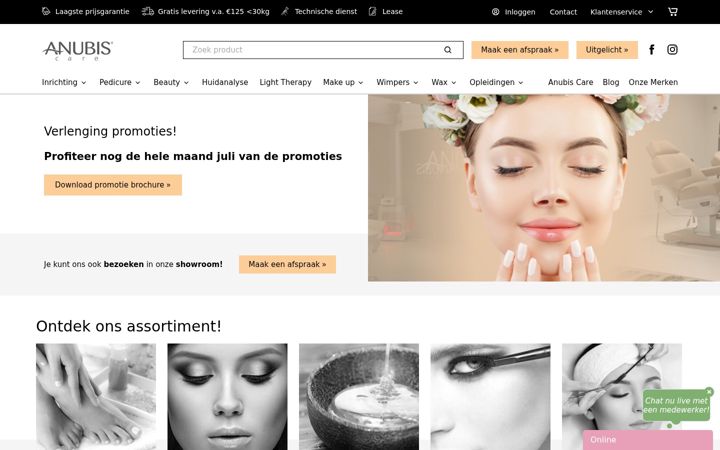Click the Lease link
The image size is (720, 450).
[392, 11]
